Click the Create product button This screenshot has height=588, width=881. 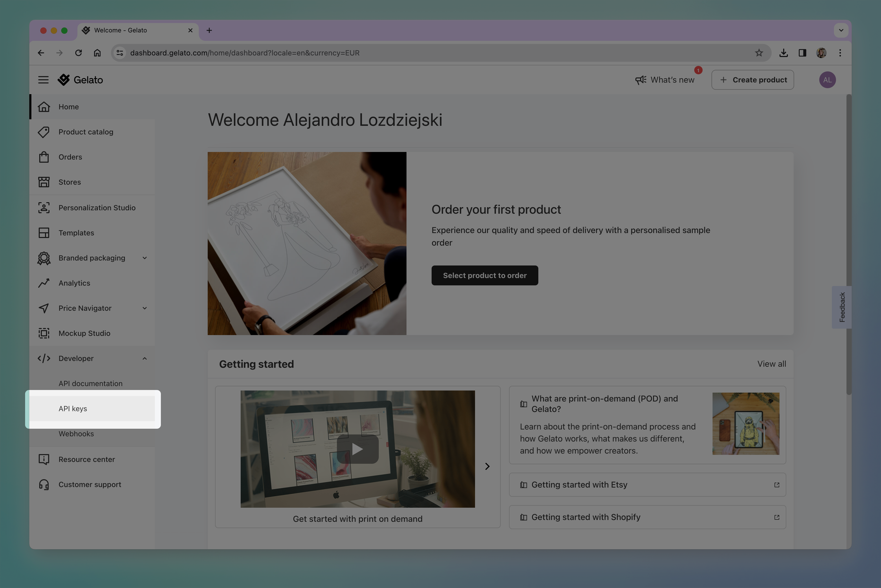752,80
